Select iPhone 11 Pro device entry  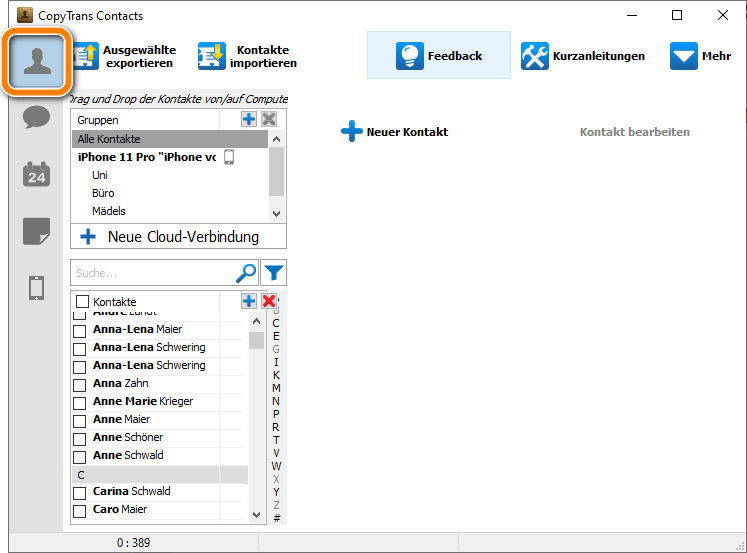[x=147, y=157]
